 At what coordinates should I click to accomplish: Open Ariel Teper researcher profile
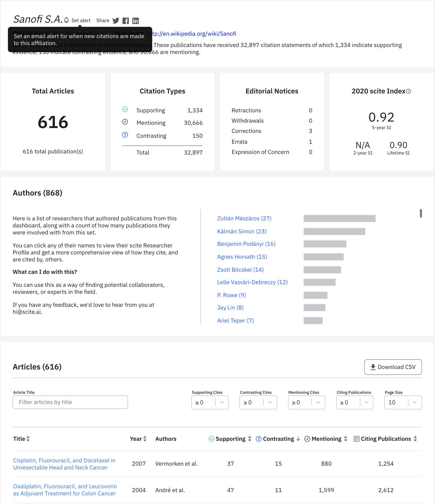tap(236, 321)
